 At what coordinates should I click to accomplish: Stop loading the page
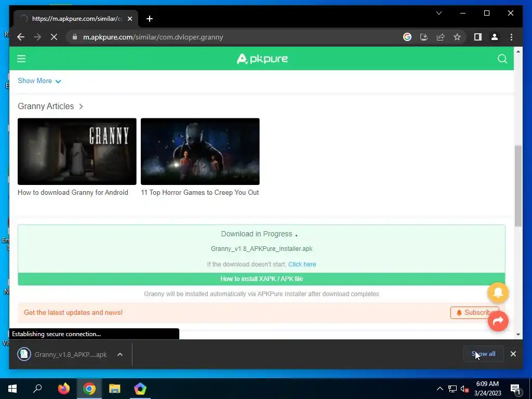point(54,37)
